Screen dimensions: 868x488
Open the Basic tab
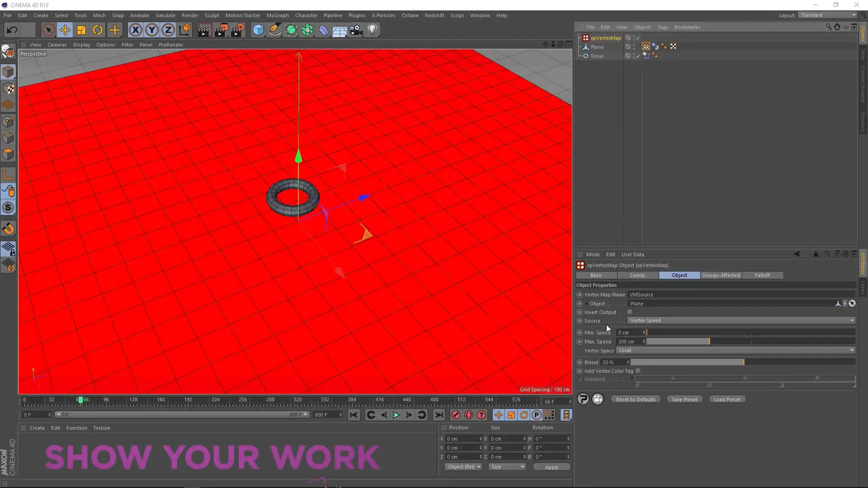(596, 275)
